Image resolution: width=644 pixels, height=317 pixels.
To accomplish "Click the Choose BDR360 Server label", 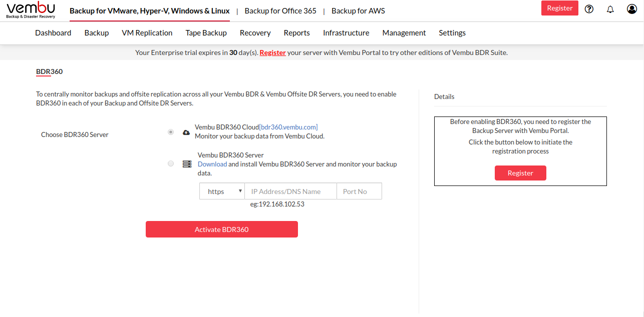I will point(75,134).
